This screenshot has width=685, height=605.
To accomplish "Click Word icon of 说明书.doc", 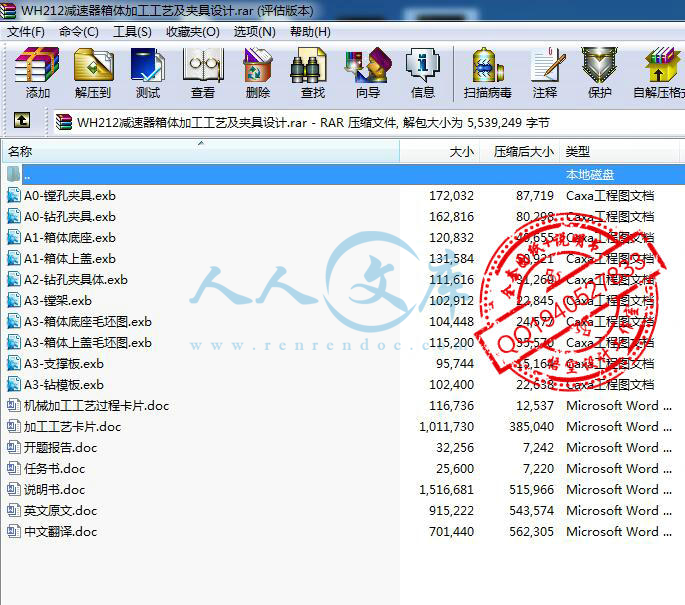I will (14, 489).
